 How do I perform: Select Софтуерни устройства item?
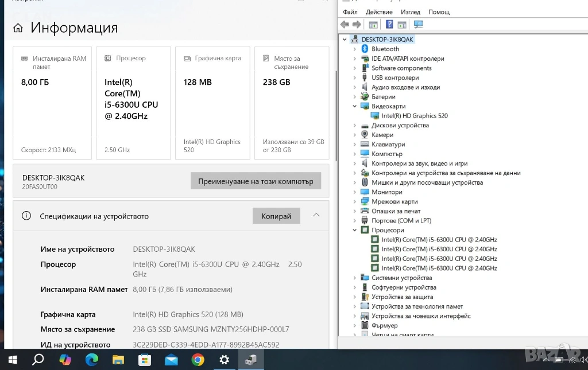pyautogui.click(x=404, y=287)
